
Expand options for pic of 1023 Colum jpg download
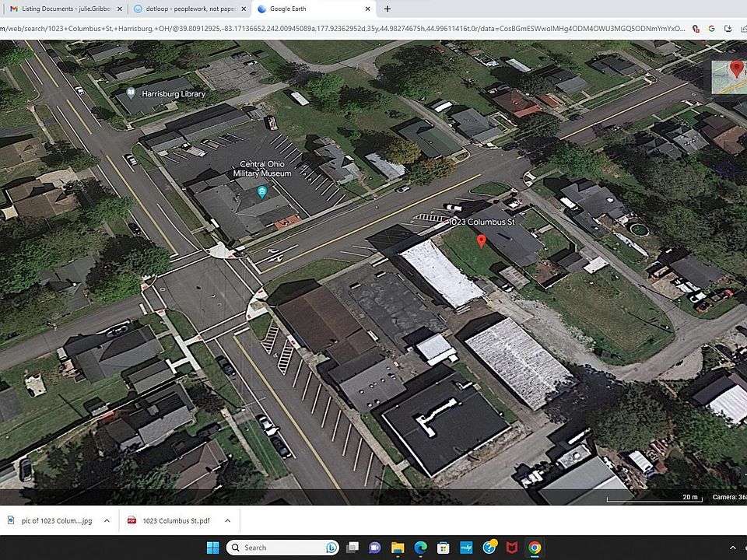107,520
